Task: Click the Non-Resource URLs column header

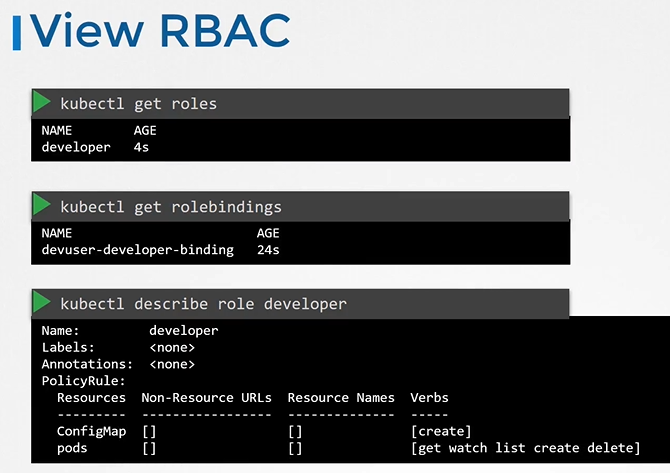Action: pos(206,398)
